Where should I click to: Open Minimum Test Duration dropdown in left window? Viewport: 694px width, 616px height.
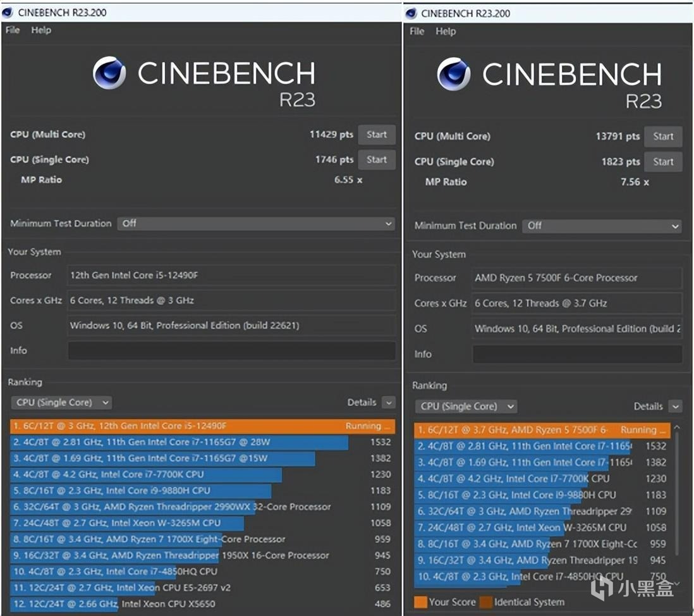[x=256, y=223]
